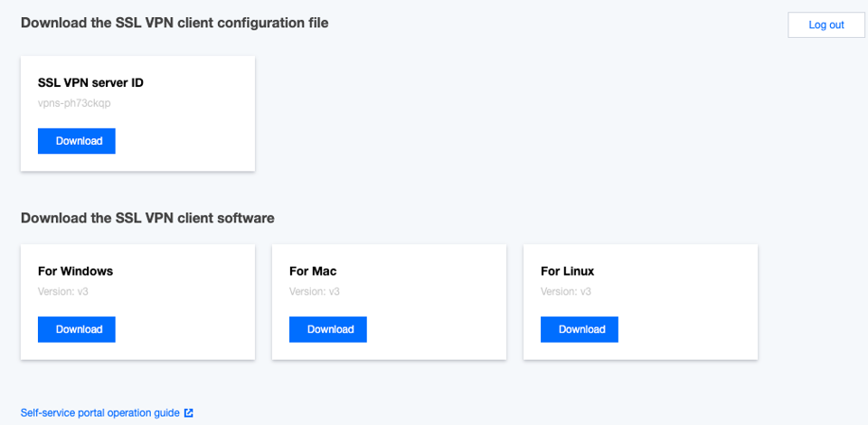This screenshot has width=868, height=425.
Task: Click the 'For Mac' title text
Action: [313, 271]
